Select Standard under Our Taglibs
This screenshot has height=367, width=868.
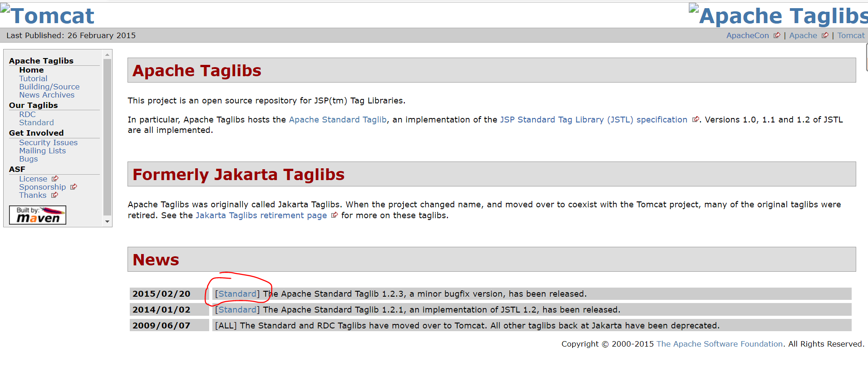pos(36,122)
